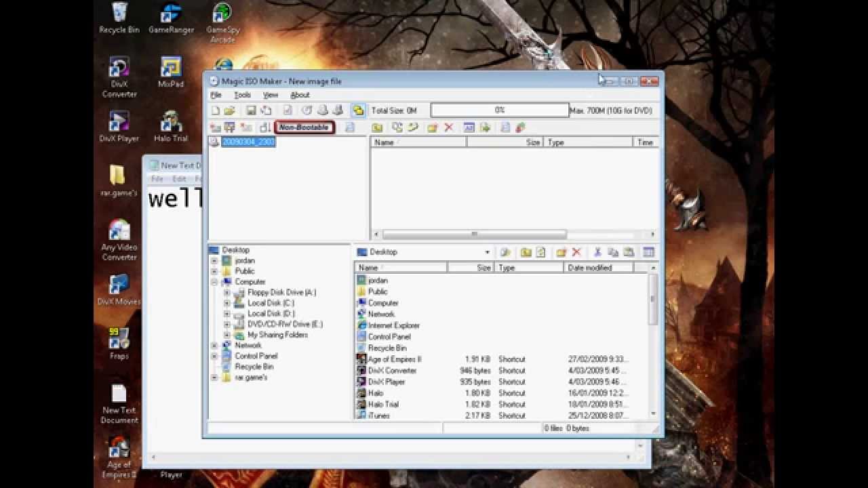
Task: Open the Desktop location dropdown
Action: point(487,252)
